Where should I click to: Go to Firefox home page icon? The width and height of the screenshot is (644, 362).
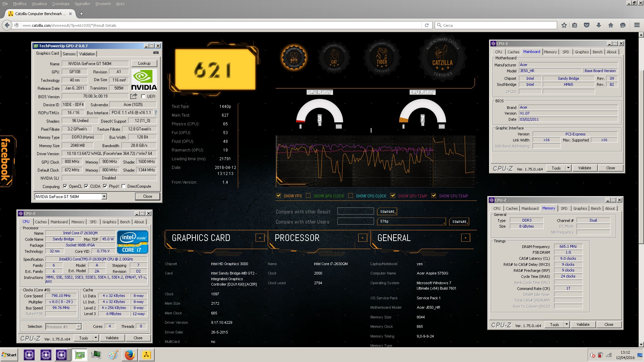tap(611, 25)
